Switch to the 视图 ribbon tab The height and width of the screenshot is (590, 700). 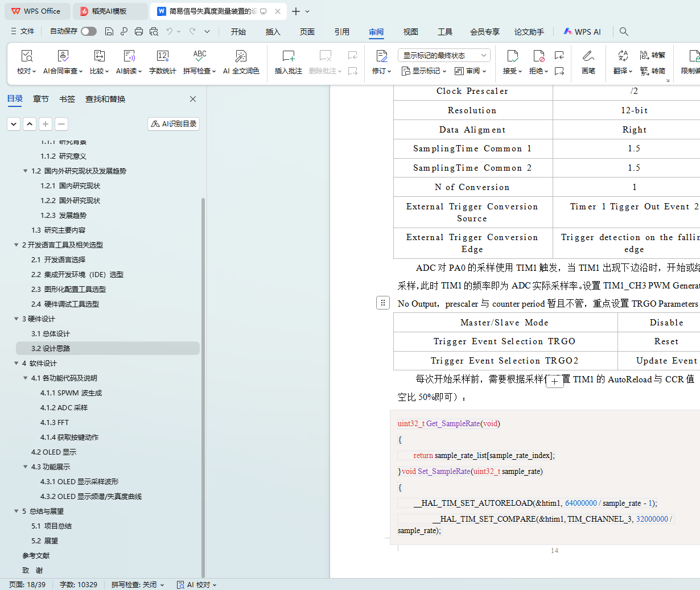tap(410, 32)
